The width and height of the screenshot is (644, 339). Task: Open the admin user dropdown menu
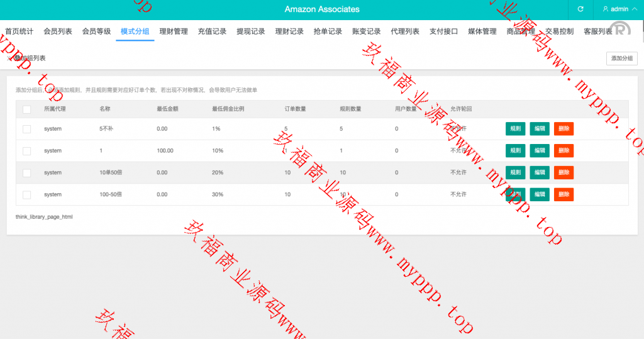tap(619, 9)
